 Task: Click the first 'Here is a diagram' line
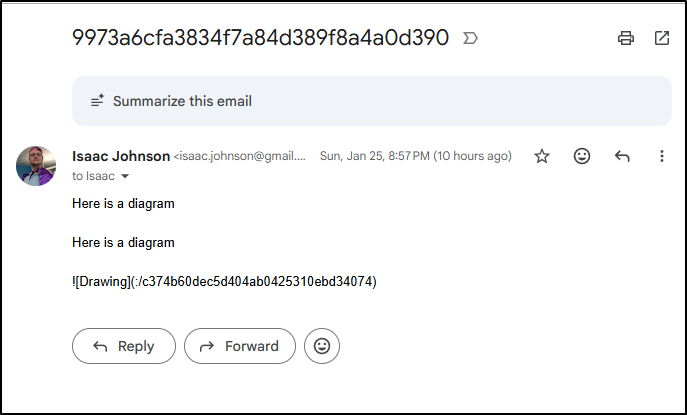[123, 204]
